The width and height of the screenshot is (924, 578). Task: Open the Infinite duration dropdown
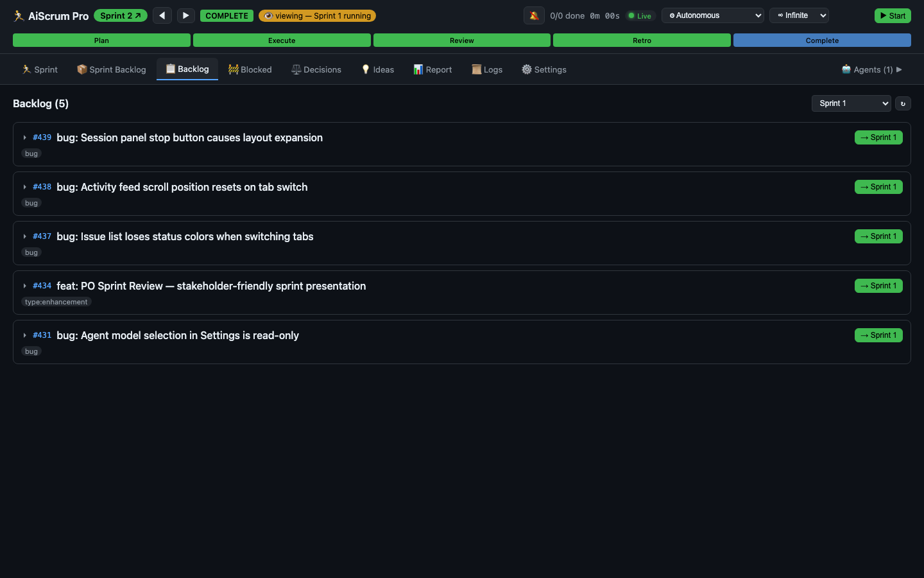click(799, 15)
